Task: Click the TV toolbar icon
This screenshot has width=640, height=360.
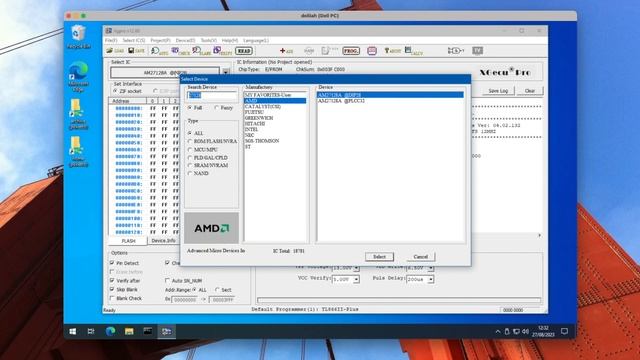Action: tap(477, 51)
